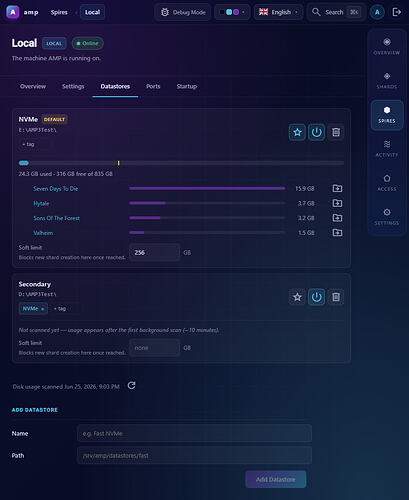Image resolution: width=409 pixels, height=500 pixels.
Task: Set the Secondary datastore as default with its star
Action: (x=297, y=297)
